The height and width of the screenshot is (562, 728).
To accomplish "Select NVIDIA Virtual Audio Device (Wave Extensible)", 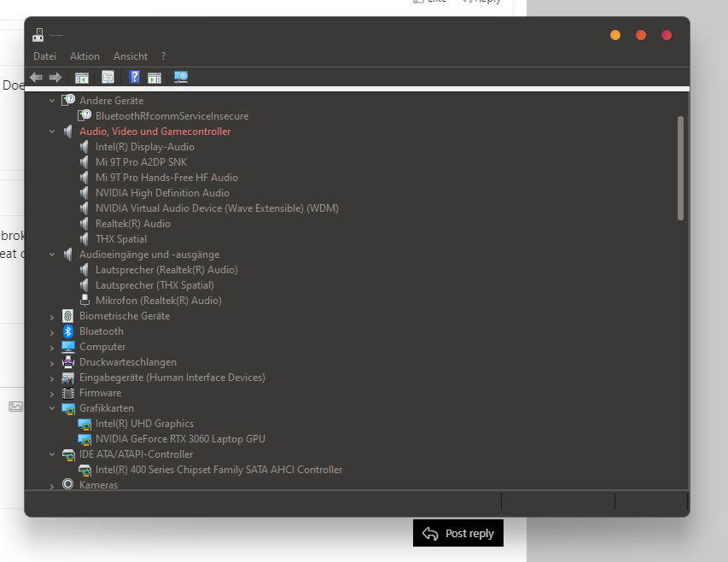I will pyautogui.click(x=217, y=208).
